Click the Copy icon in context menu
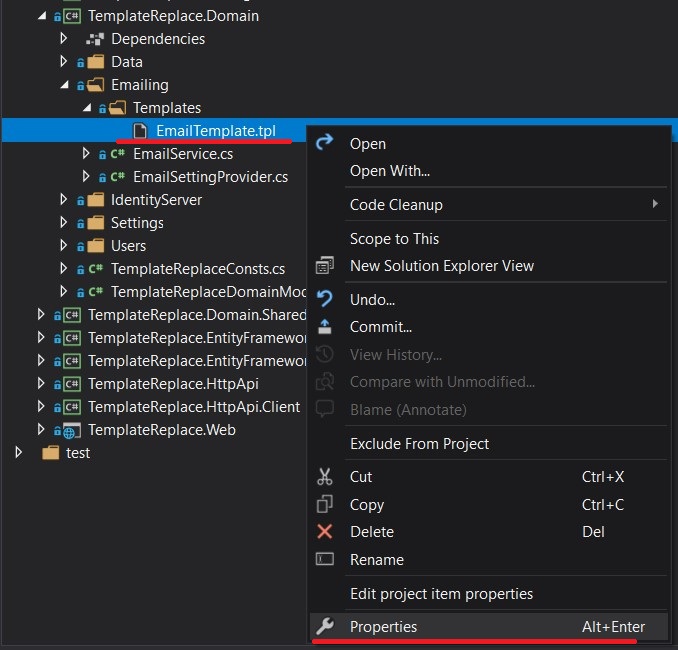The width and height of the screenshot is (678, 650). [x=324, y=505]
